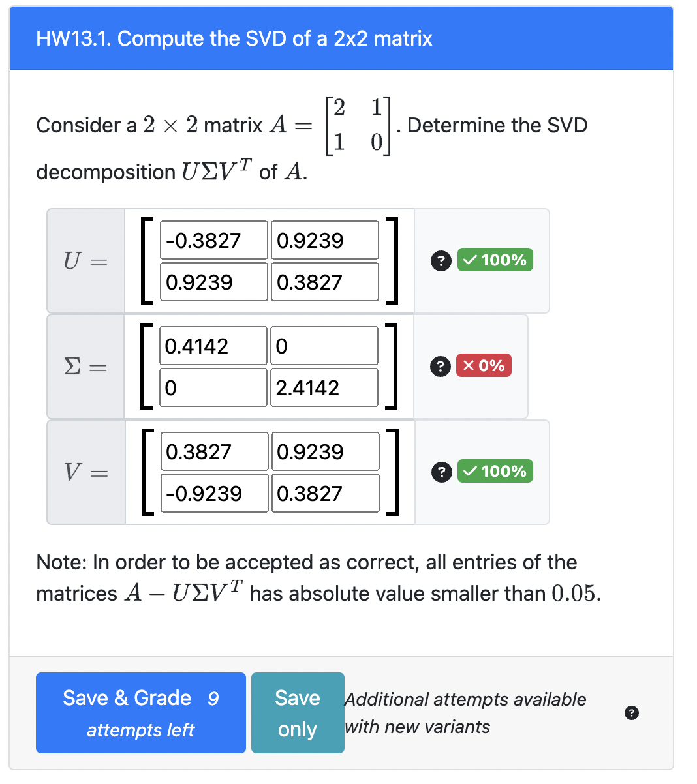Image resolution: width=697 pixels, height=784 pixels.
Task: Click the help icon beside matrix U
Action: (x=441, y=261)
